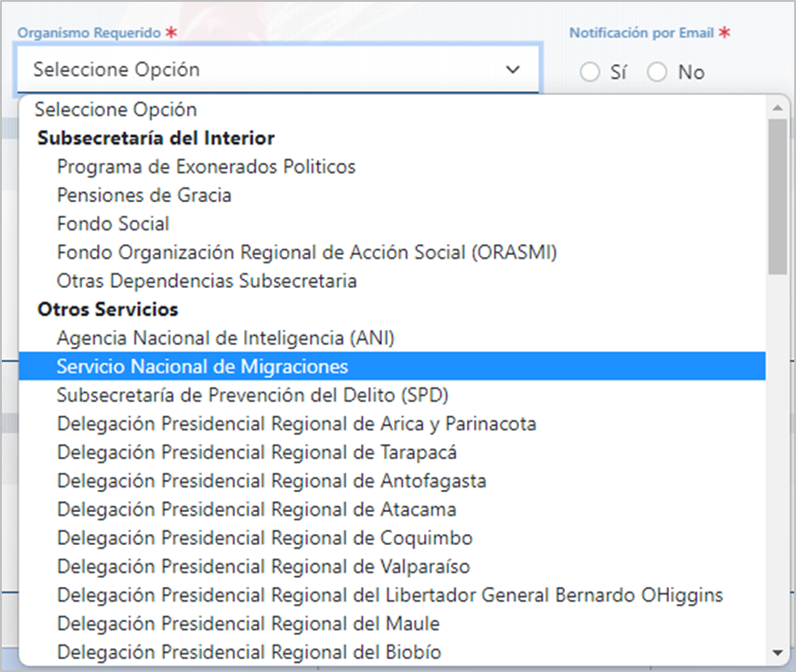Select the No radio button for email notification

[657, 71]
